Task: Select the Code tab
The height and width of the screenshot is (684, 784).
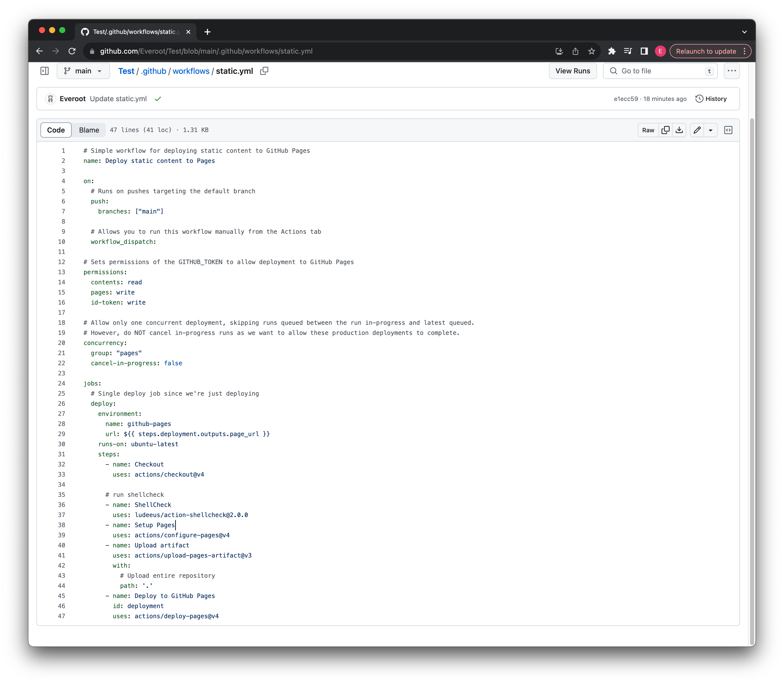Action: (x=56, y=130)
